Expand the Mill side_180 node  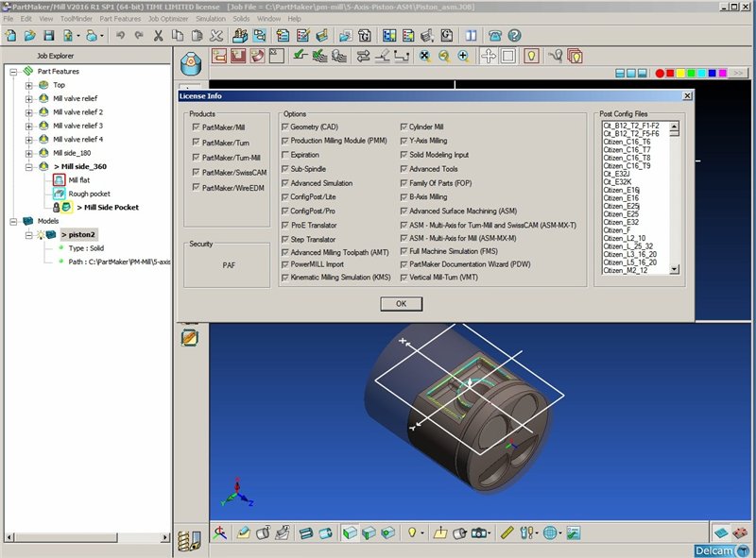(x=29, y=153)
